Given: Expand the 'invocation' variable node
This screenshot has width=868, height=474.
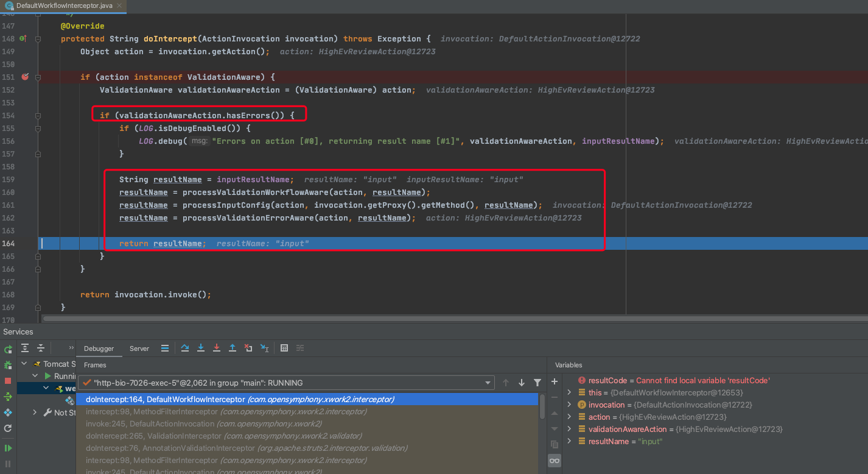Looking at the screenshot, I should pos(569,405).
